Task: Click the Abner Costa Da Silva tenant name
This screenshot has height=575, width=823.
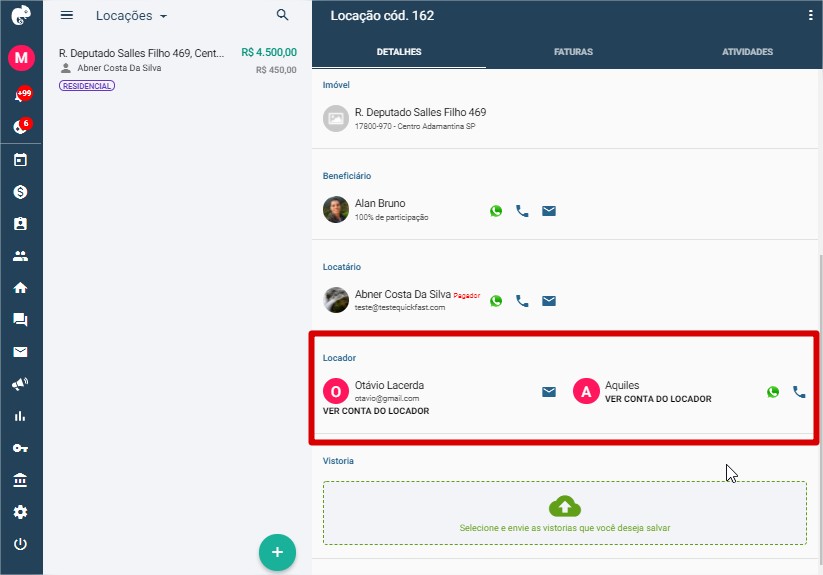Action: [403, 294]
